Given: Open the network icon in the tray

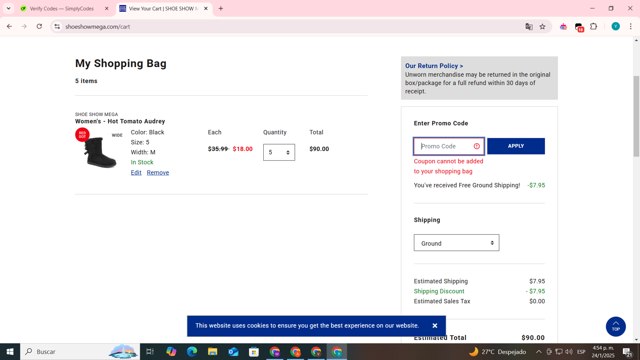Looking at the screenshot, I should [x=559, y=351].
